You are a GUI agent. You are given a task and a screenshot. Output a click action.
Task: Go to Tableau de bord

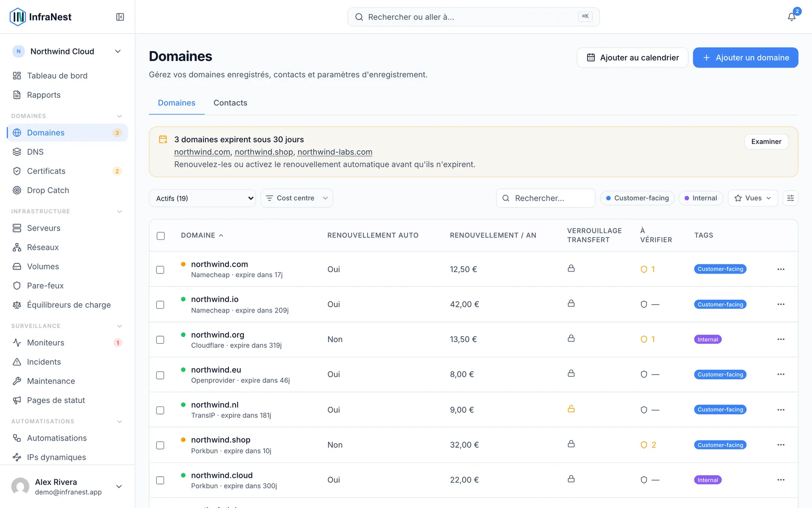67,76
